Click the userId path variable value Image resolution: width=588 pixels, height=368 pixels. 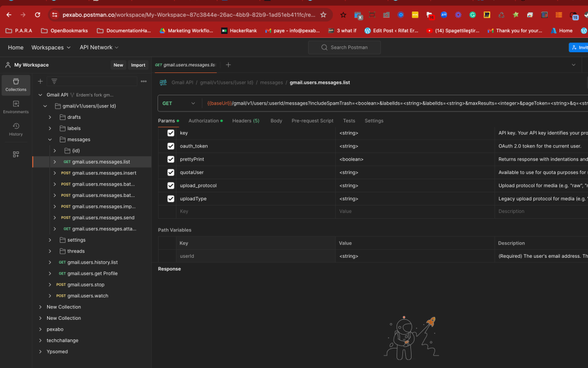[x=414, y=256]
